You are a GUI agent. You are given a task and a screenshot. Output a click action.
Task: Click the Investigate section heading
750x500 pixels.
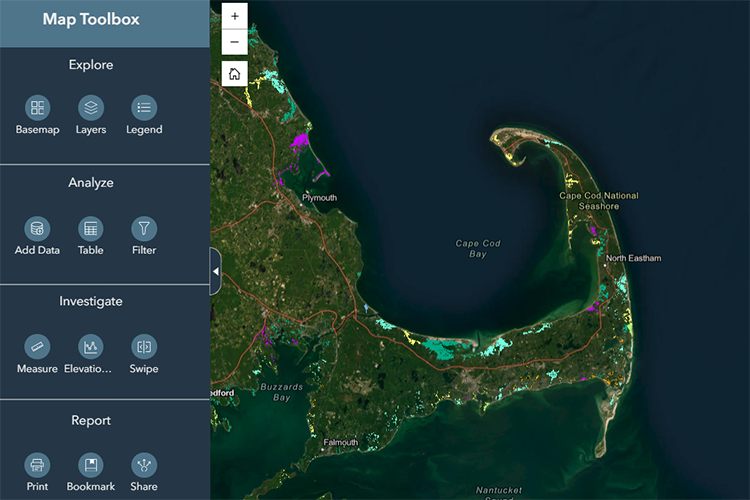[91, 301]
